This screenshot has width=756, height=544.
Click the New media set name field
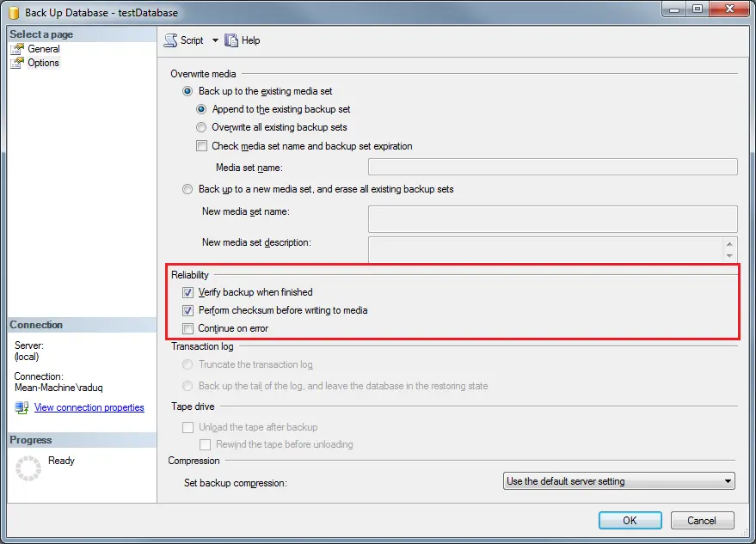[x=552, y=219]
